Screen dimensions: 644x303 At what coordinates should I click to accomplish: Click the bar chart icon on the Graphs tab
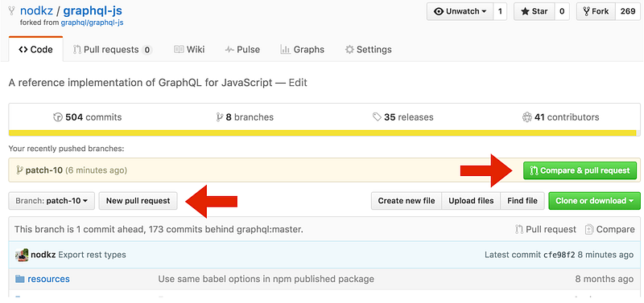point(286,50)
